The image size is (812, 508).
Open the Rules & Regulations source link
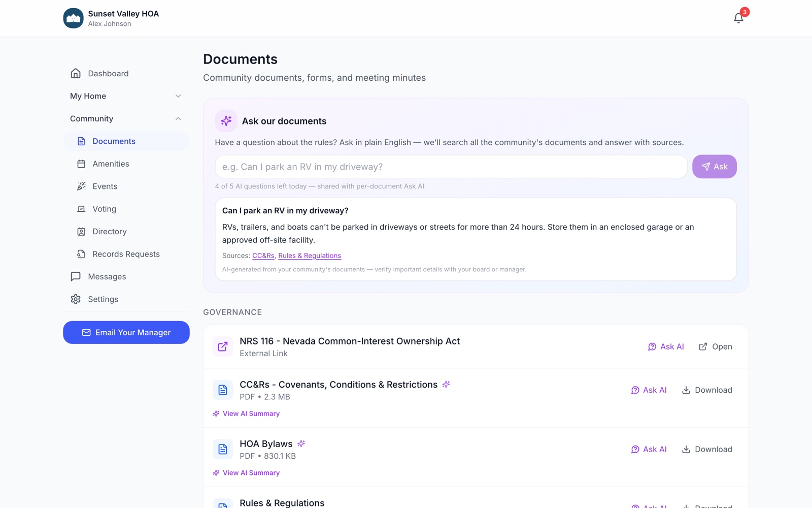pos(310,256)
